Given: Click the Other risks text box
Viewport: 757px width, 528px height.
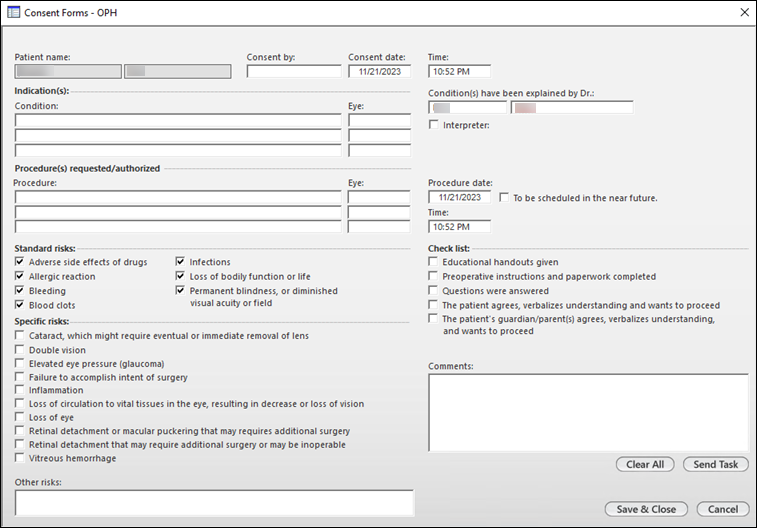Looking at the screenshot, I should pos(214,503).
